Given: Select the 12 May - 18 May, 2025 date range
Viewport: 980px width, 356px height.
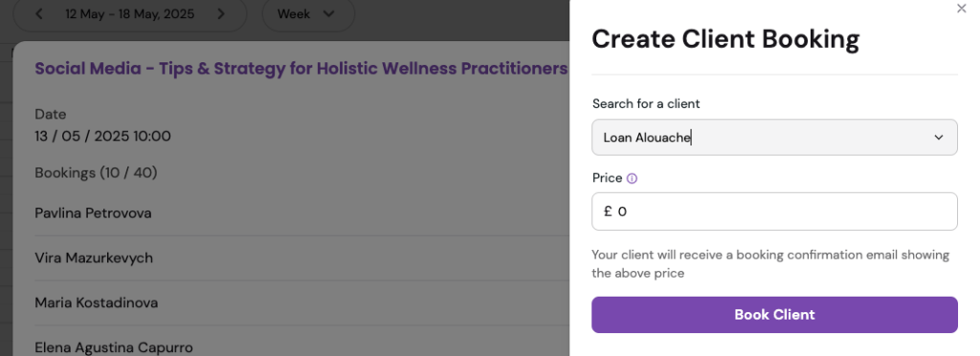Looking at the screenshot, I should (x=130, y=13).
